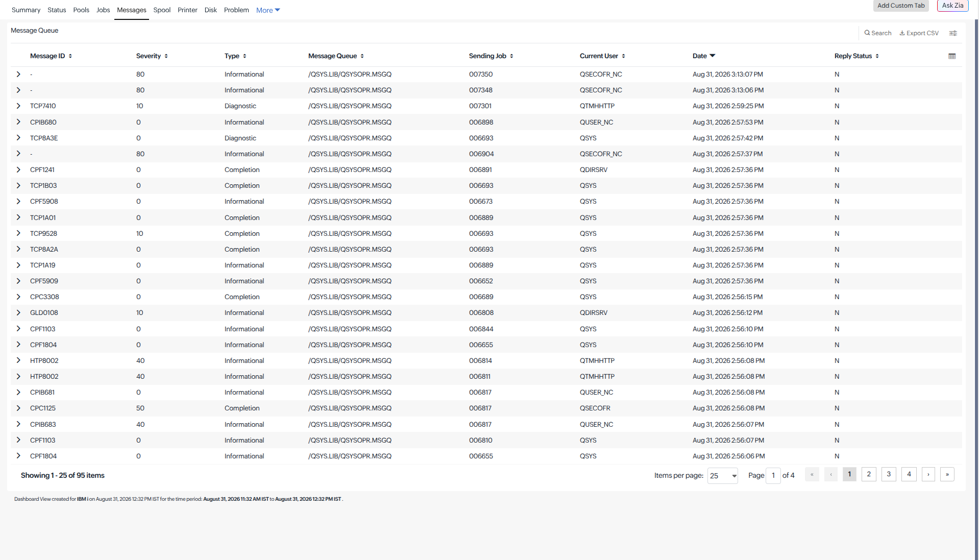Screen dimensions: 979x560
Task: Switch to the Spool tab
Action: pos(162,10)
